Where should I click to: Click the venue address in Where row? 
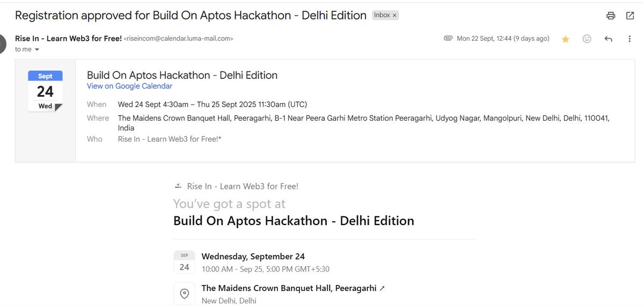(x=364, y=123)
